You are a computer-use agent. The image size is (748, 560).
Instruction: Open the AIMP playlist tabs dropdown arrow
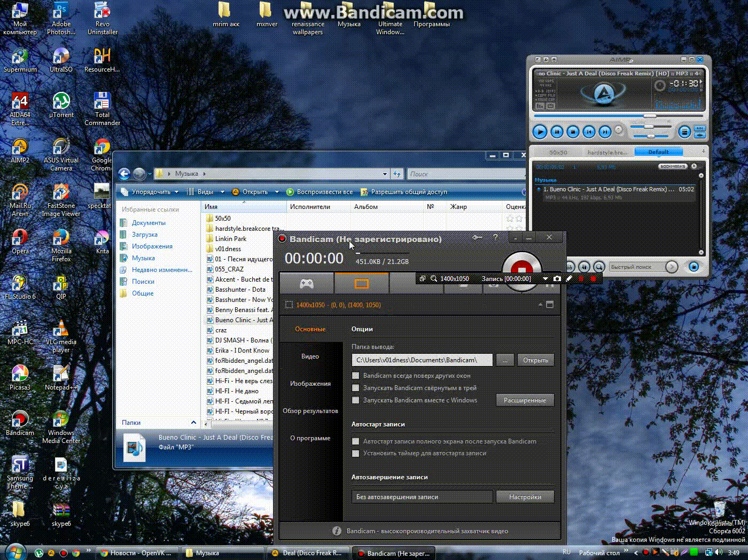pyautogui.click(x=703, y=152)
